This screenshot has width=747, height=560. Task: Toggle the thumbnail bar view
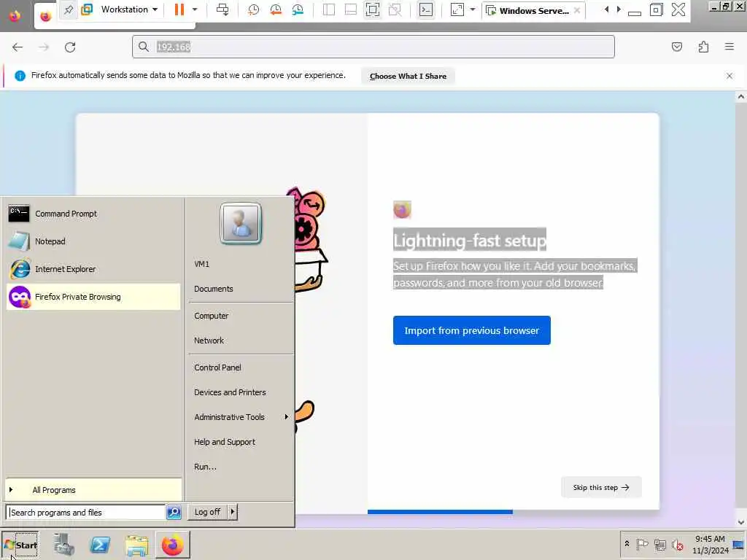click(x=351, y=9)
